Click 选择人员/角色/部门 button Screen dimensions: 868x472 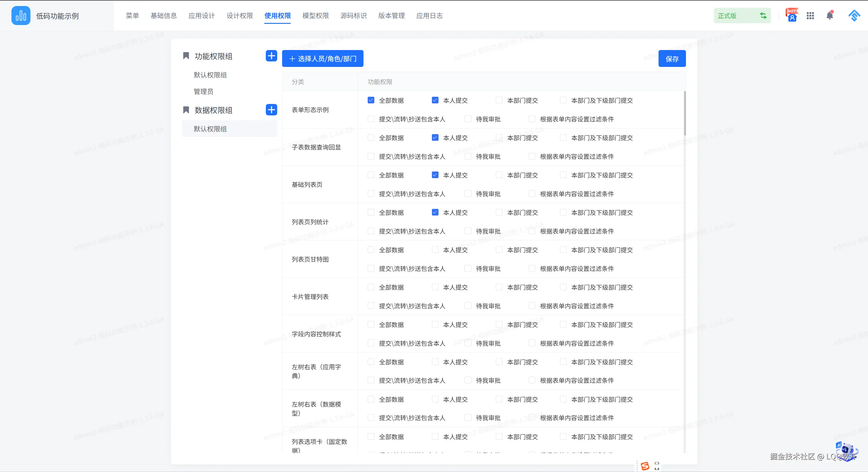point(322,58)
